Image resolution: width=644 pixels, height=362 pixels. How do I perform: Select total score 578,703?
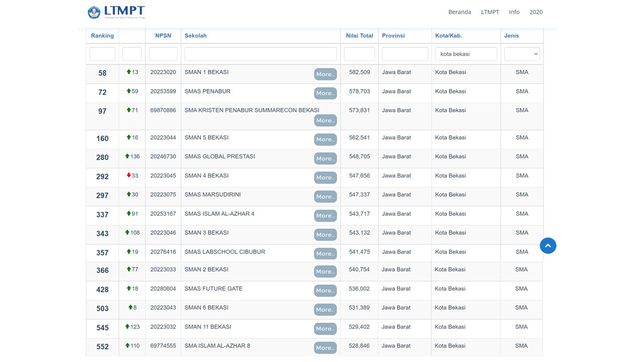359,92
